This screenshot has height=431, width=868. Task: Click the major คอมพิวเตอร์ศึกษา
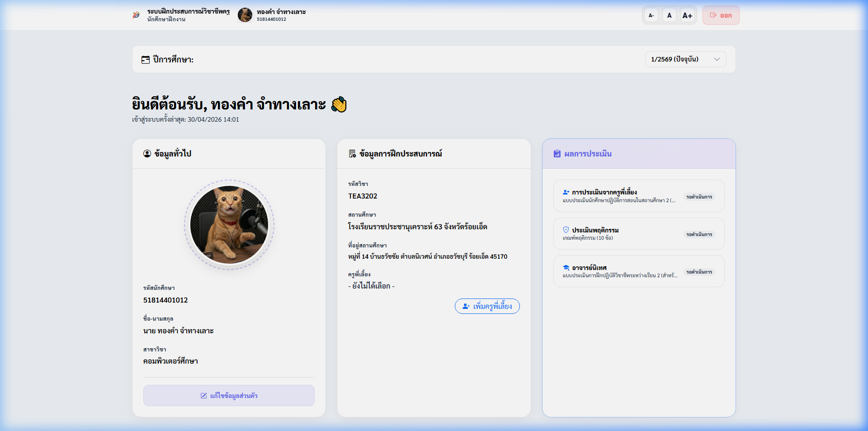click(x=170, y=361)
